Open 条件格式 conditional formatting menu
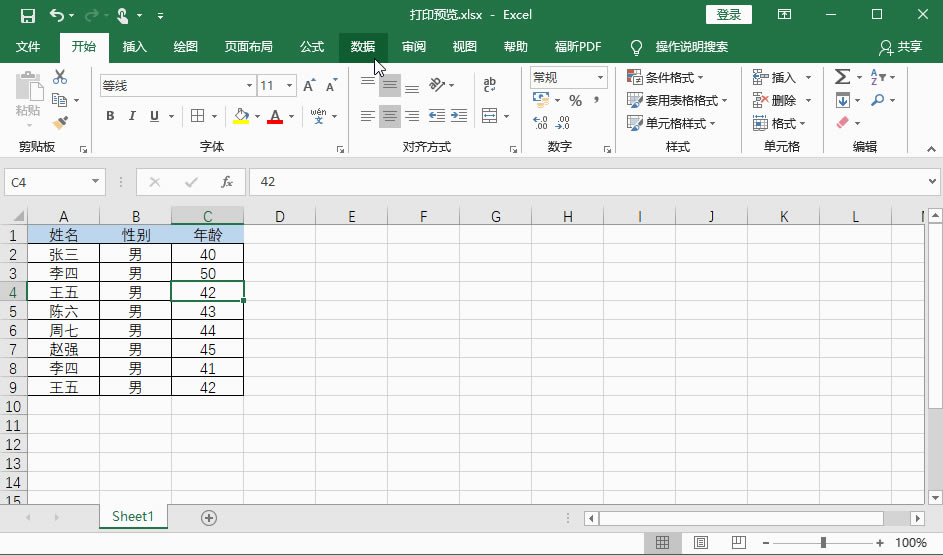 tap(665, 77)
